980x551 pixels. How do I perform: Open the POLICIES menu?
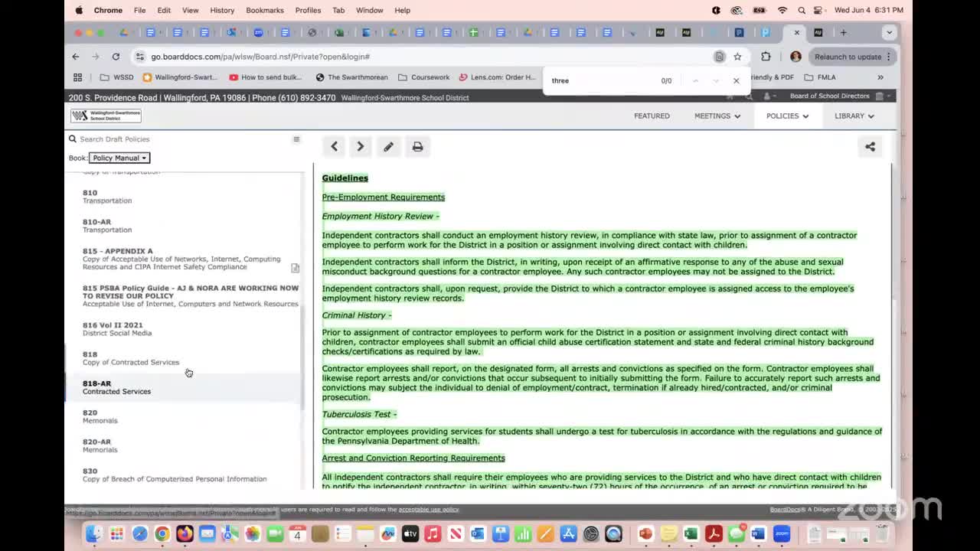click(787, 116)
